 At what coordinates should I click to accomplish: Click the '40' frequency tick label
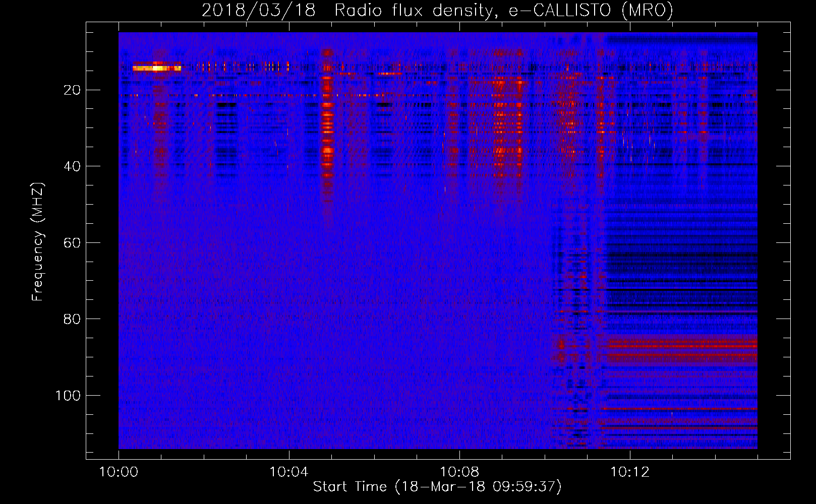pyautogui.click(x=72, y=166)
